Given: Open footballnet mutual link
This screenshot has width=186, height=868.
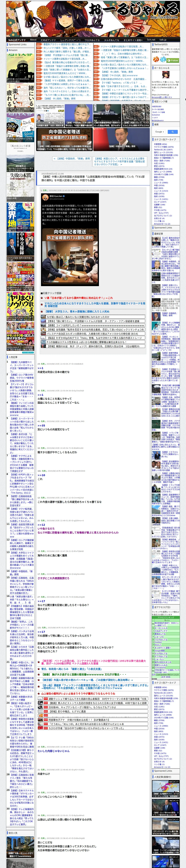Looking at the screenshot, I should coord(156,115).
